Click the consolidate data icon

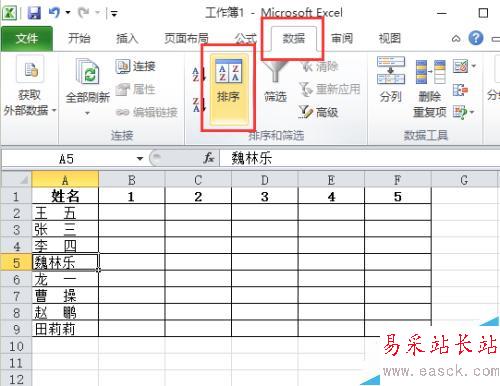[460, 90]
